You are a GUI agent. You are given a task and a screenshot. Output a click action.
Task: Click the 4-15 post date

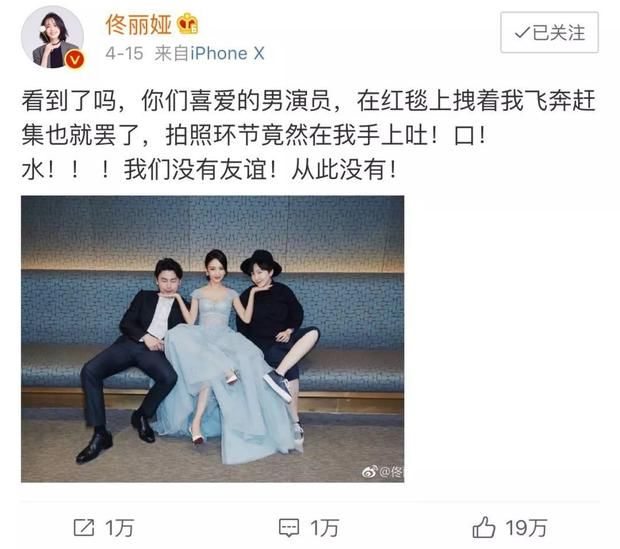124,53
